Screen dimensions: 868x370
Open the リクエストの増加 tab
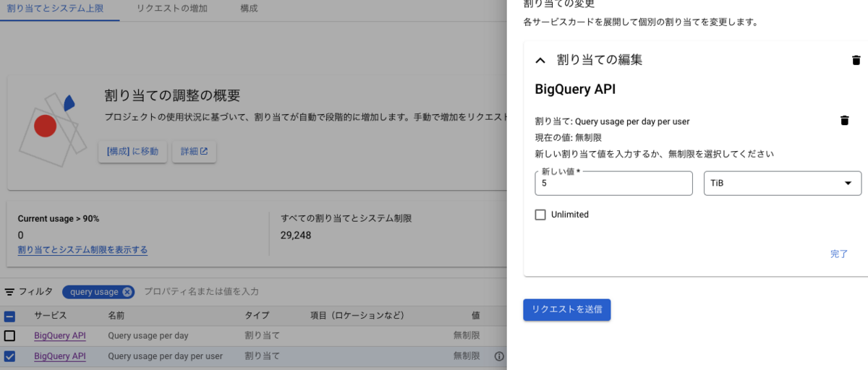point(171,9)
